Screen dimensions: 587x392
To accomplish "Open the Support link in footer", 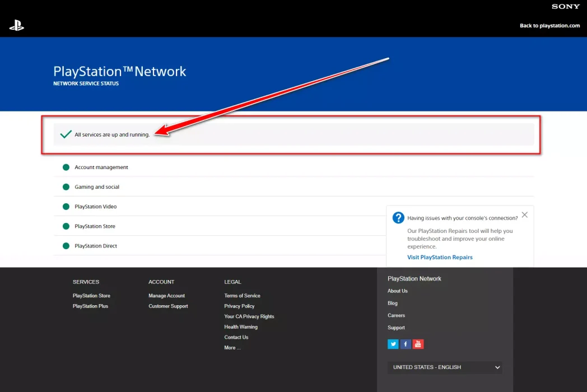I will (396, 328).
